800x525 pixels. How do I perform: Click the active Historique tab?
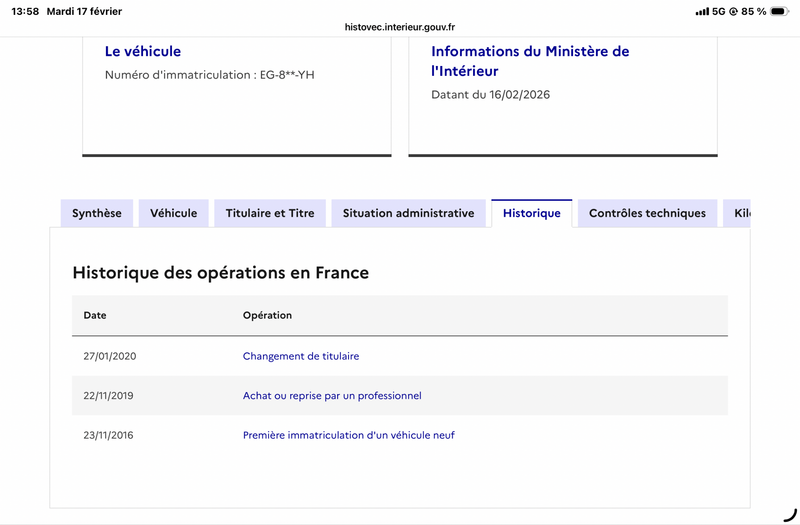pos(531,213)
